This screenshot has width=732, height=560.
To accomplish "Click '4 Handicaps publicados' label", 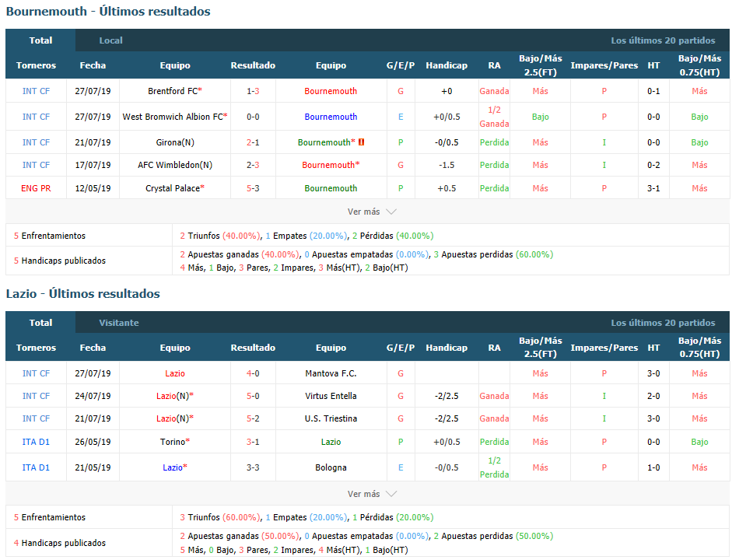I will point(60,543).
